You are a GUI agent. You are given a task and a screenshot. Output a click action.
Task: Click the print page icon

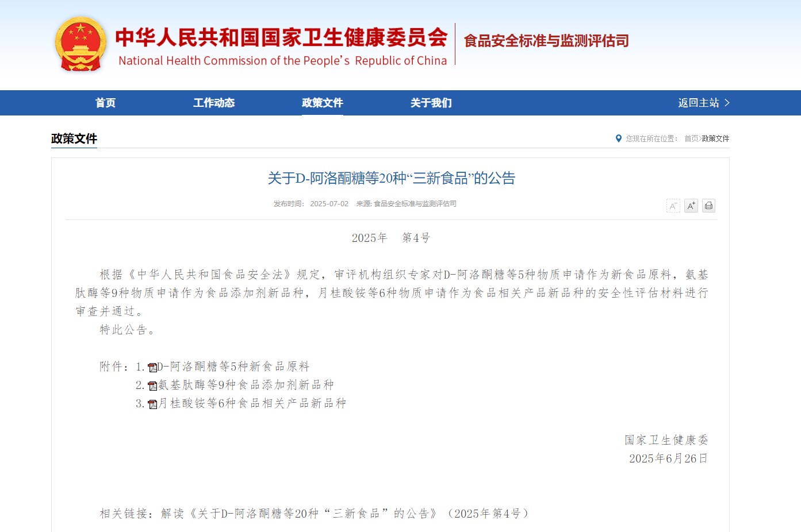[x=709, y=206]
